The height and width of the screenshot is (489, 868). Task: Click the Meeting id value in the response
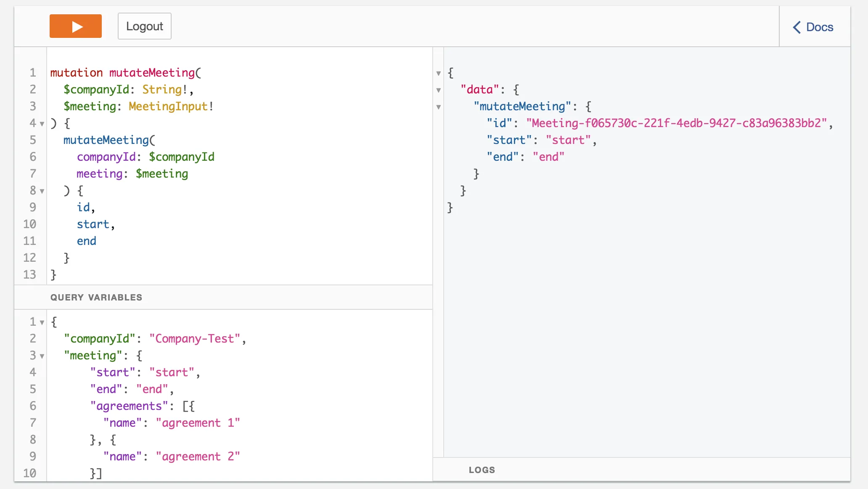(x=676, y=123)
